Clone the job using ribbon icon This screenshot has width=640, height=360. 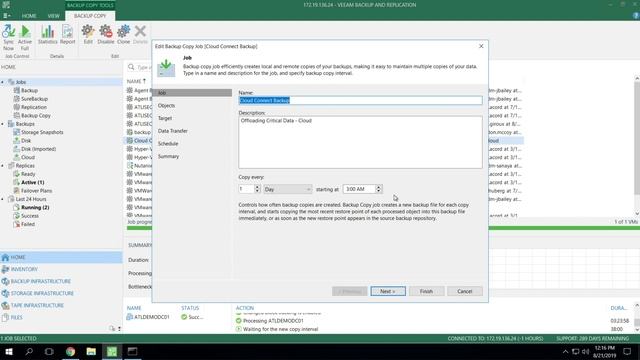[x=123, y=35]
